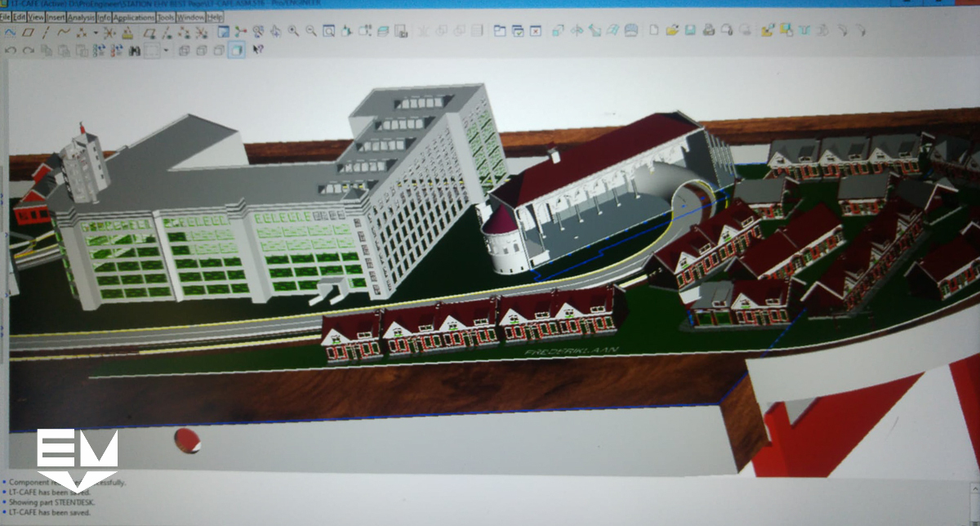Click the FREDERIKLAAN street in the model
This screenshot has height=526, width=980.
point(571,350)
